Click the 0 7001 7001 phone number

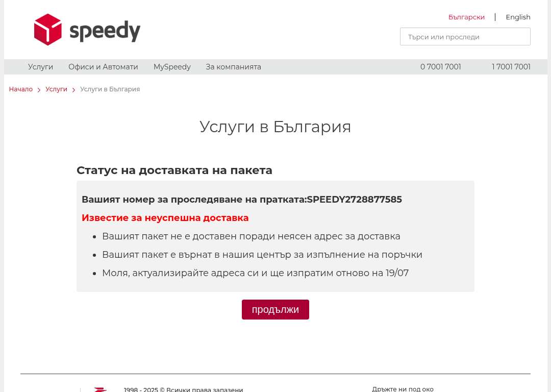click(441, 67)
